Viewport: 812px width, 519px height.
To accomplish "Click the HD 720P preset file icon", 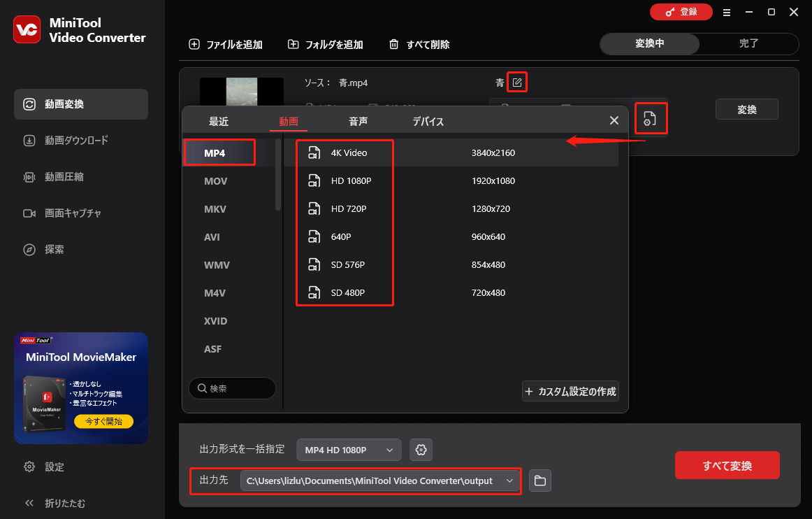I will click(314, 208).
